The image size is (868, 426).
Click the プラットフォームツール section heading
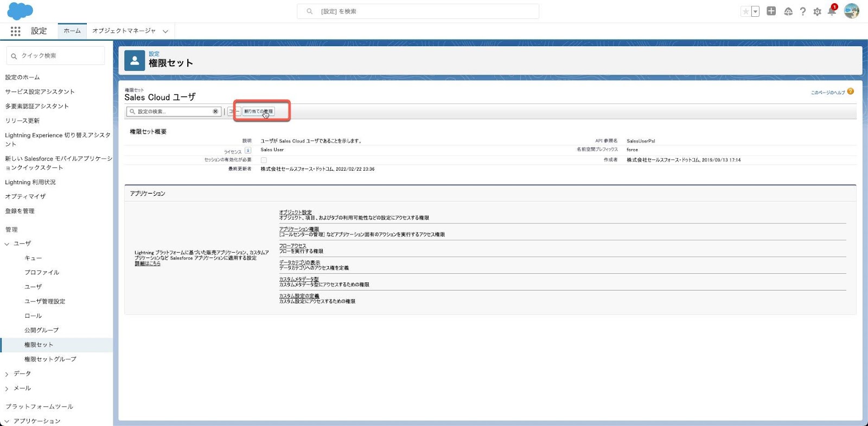pos(39,406)
